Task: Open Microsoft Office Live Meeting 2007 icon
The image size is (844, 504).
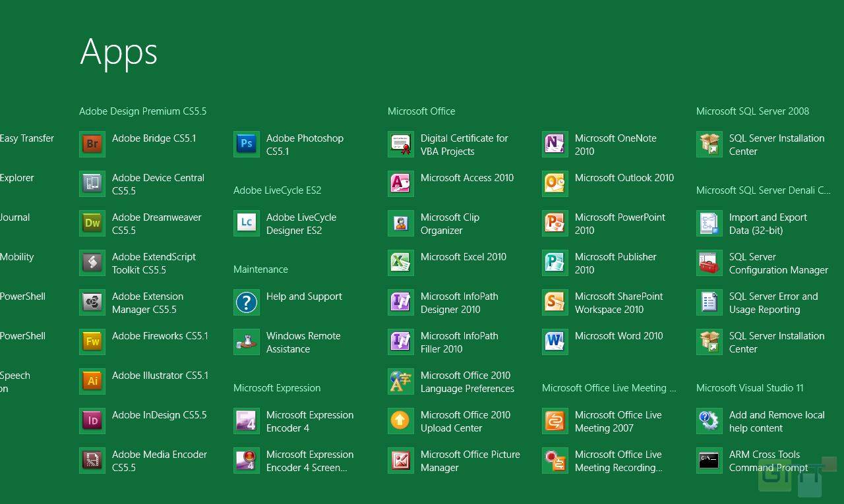Action: coord(555,421)
